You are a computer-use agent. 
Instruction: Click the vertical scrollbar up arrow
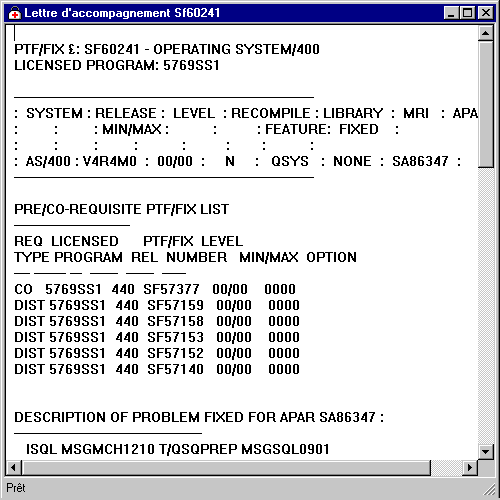(485, 33)
